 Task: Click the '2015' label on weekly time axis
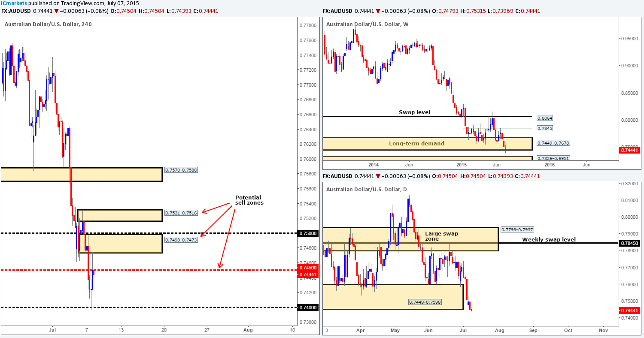462,165
